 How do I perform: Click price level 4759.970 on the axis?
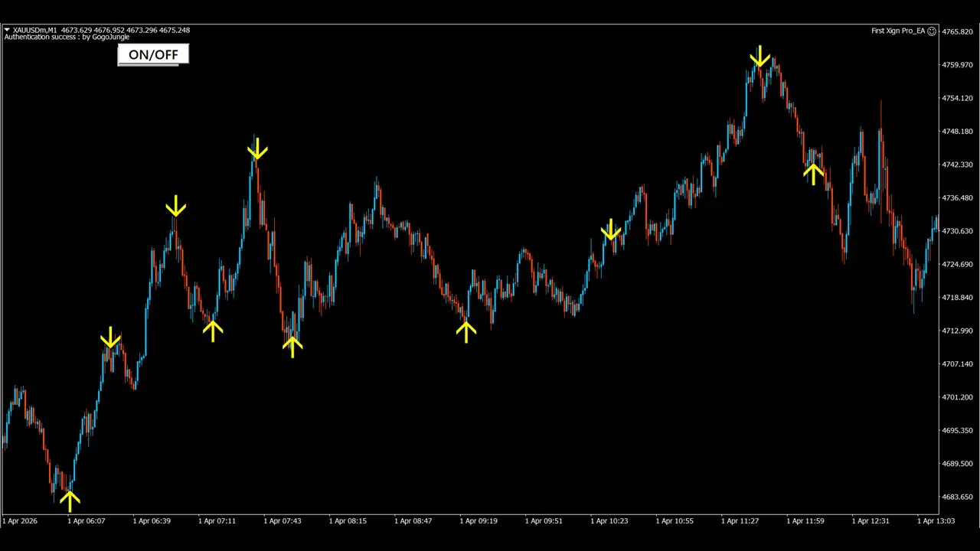click(x=958, y=65)
